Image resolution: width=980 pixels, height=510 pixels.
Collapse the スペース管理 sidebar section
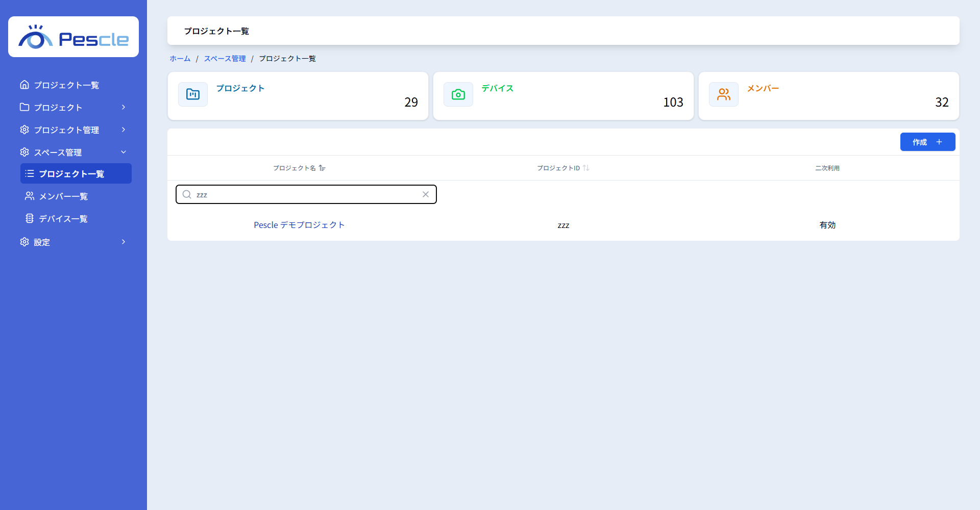(73, 152)
